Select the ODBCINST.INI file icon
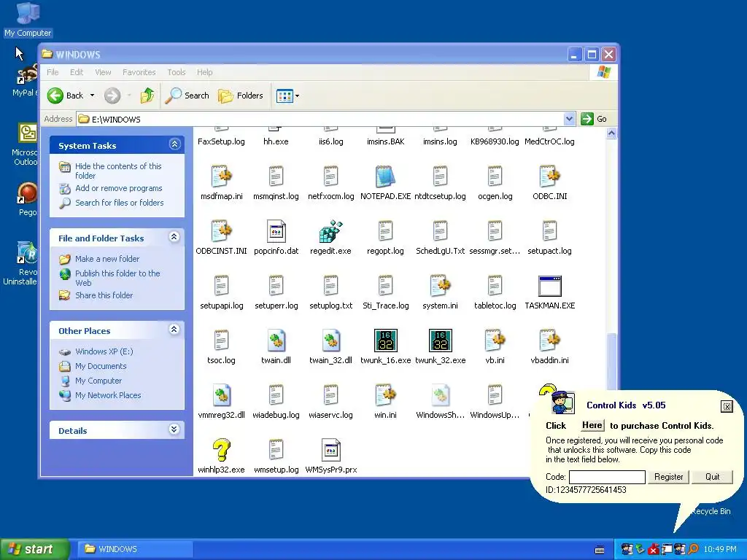747x560 pixels. point(222,231)
